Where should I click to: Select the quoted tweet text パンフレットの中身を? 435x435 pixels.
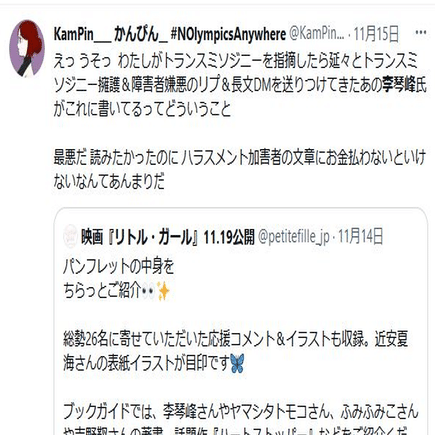119,267
